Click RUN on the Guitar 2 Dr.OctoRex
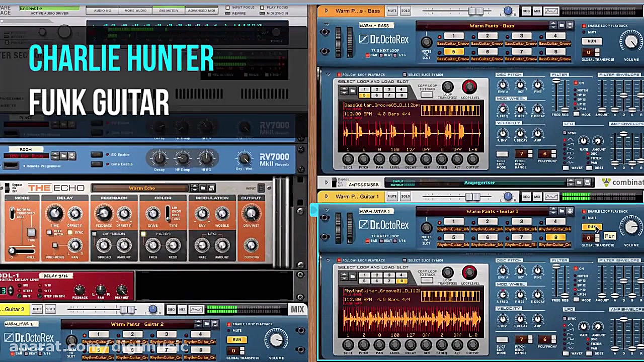This screenshot has height=362, width=644. [236, 339]
